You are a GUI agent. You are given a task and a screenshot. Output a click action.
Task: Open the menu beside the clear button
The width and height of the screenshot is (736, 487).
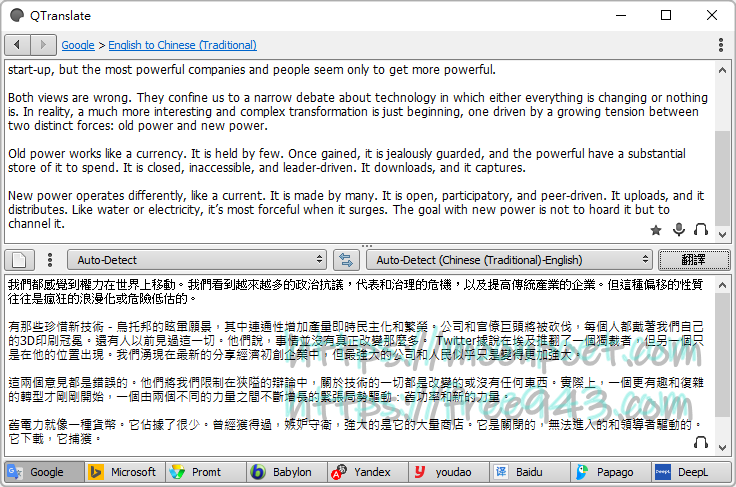click(x=50, y=260)
